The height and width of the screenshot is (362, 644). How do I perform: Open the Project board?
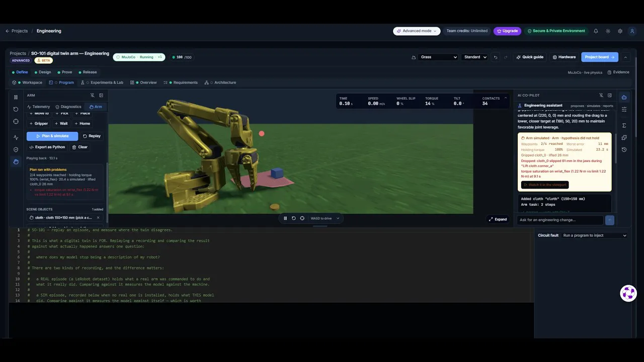point(600,57)
